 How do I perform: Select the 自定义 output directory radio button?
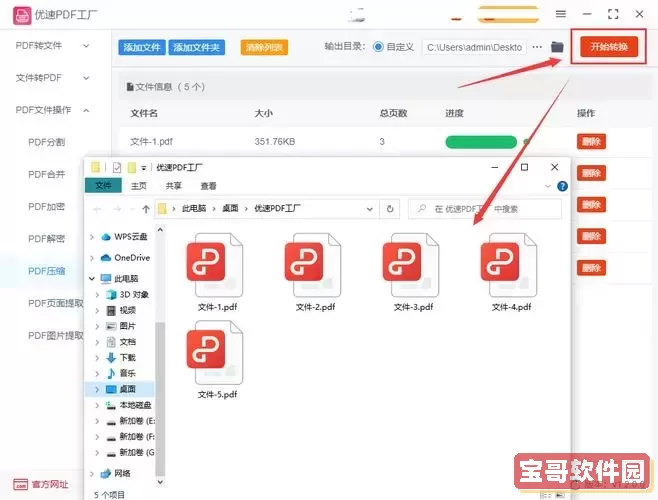pyautogui.click(x=378, y=47)
